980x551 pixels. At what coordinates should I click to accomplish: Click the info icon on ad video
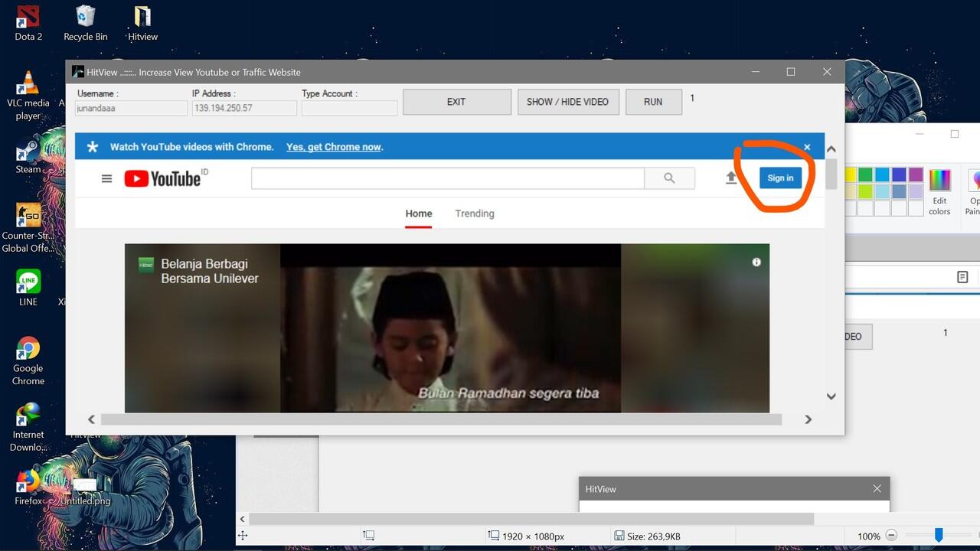[756, 262]
